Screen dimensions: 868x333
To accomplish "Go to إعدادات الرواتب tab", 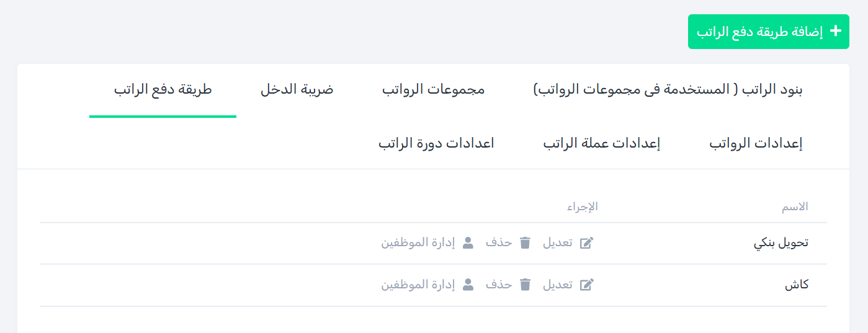I will click(756, 144).
